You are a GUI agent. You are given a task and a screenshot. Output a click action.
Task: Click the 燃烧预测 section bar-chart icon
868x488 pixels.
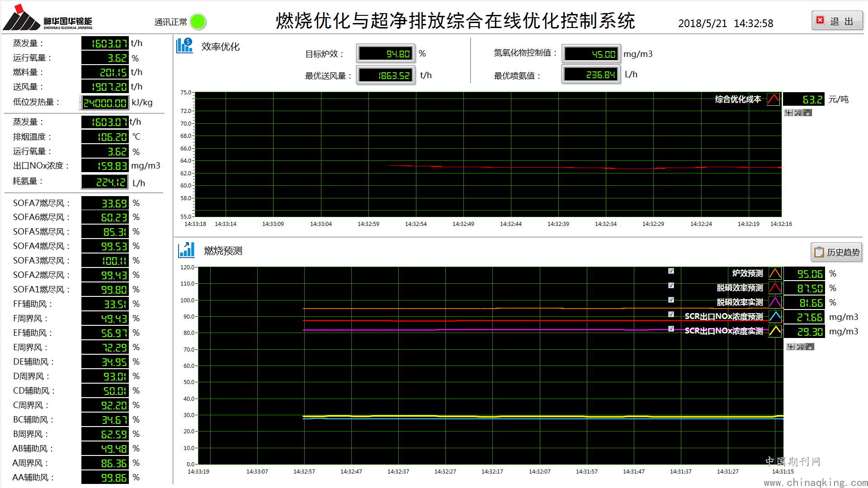click(x=186, y=249)
